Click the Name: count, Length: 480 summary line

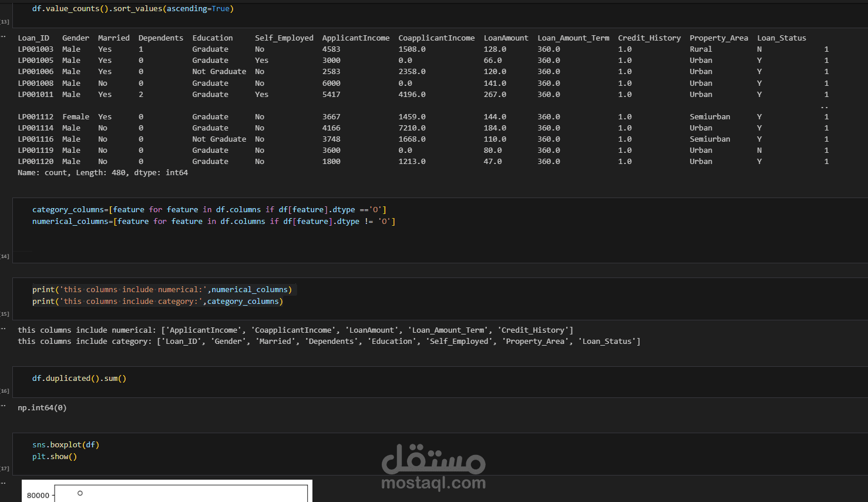[x=103, y=173]
